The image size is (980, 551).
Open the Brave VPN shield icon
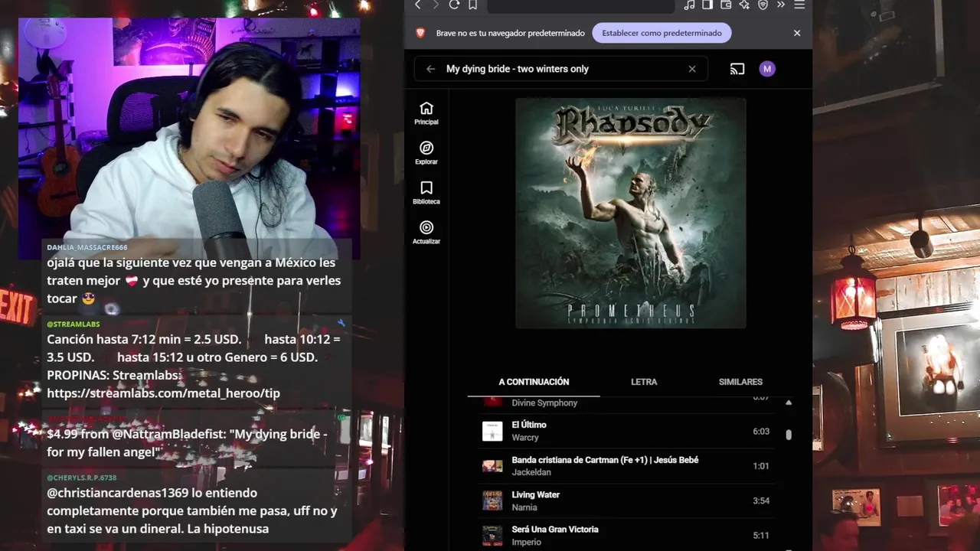coord(763,5)
